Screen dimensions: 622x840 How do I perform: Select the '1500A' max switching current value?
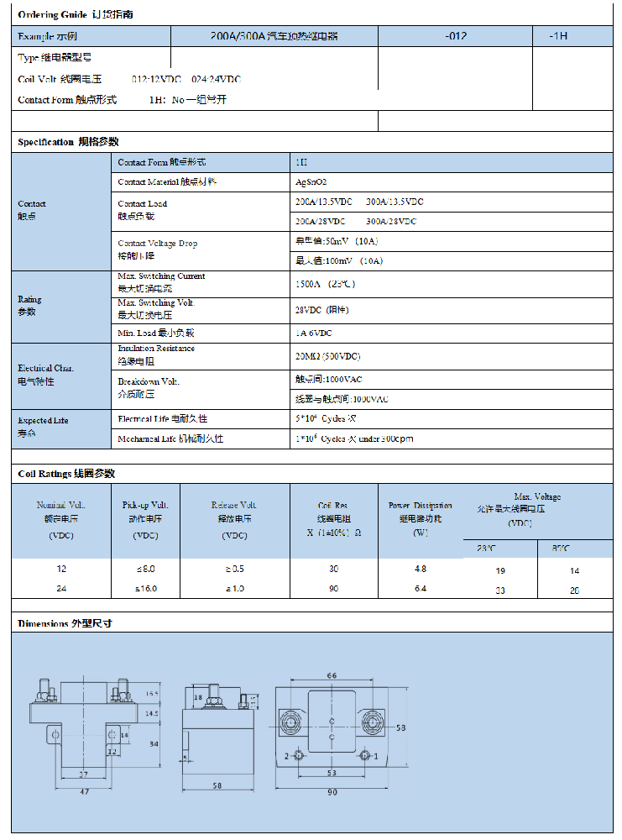point(326,284)
